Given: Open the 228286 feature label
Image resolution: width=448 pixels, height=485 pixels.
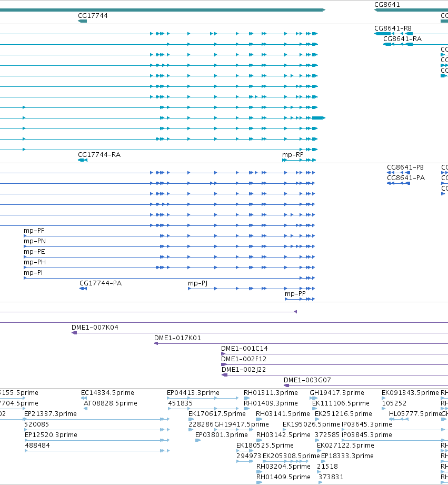Looking at the screenshot, I should (201, 424).
